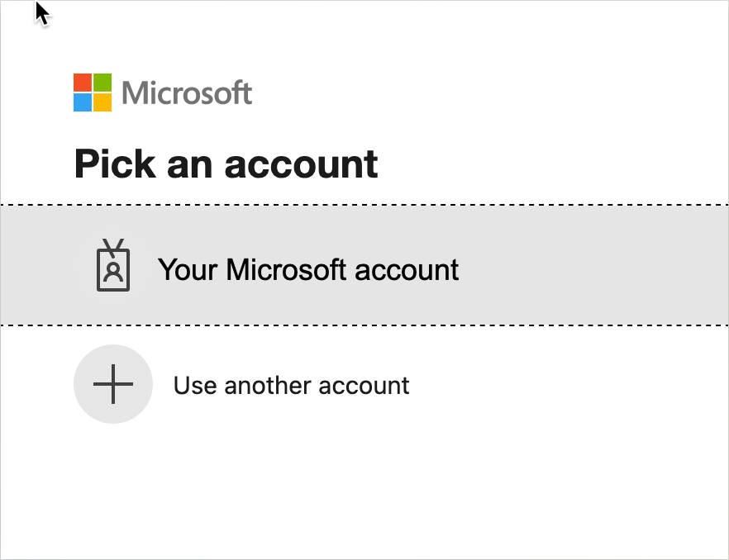The width and height of the screenshot is (729, 560).
Task: Click the ID badge account icon
Action: tap(113, 266)
